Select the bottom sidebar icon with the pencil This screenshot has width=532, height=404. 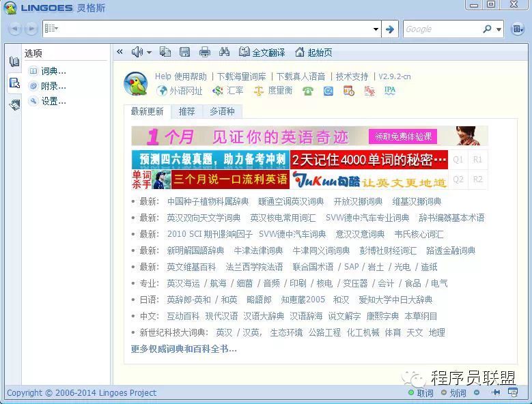[14, 104]
